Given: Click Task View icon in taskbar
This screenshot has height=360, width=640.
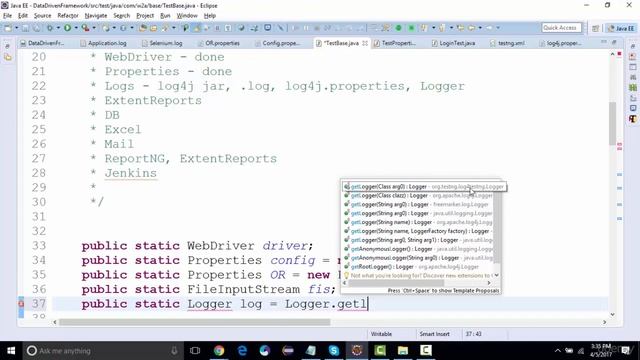Looking at the screenshot, I should [x=195, y=351].
